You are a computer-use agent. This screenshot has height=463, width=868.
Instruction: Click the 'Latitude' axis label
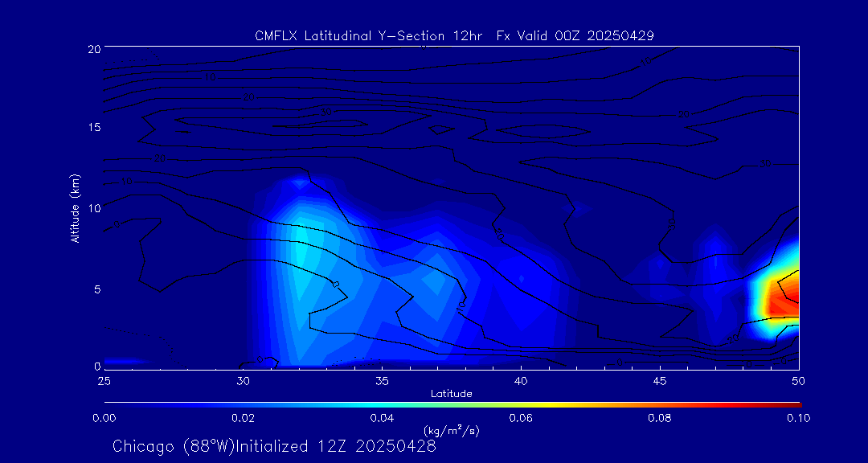tap(451, 394)
